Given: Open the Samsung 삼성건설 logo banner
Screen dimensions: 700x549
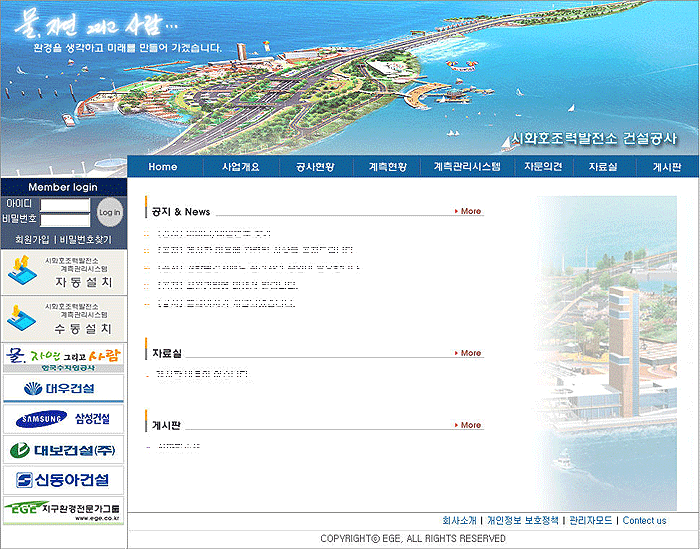Looking at the screenshot, I should pos(63,418).
